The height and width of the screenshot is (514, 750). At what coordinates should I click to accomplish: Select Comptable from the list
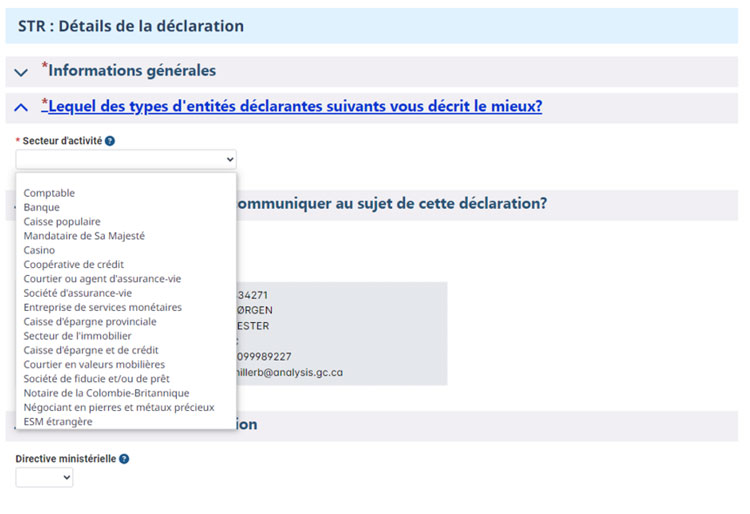(x=49, y=193)
